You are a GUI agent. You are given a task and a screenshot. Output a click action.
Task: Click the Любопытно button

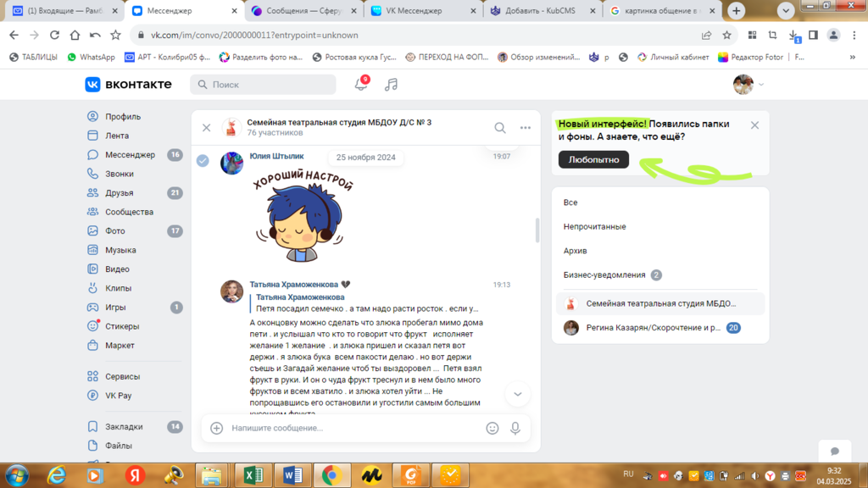(x=593, y=159)
